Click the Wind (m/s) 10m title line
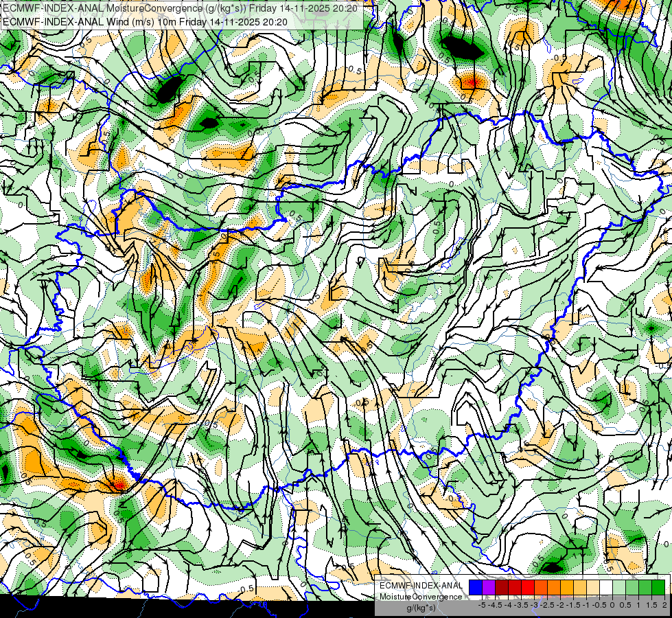The height and width of the screenshot is (618, 672). pyautogui.click(x=145, y=22)
